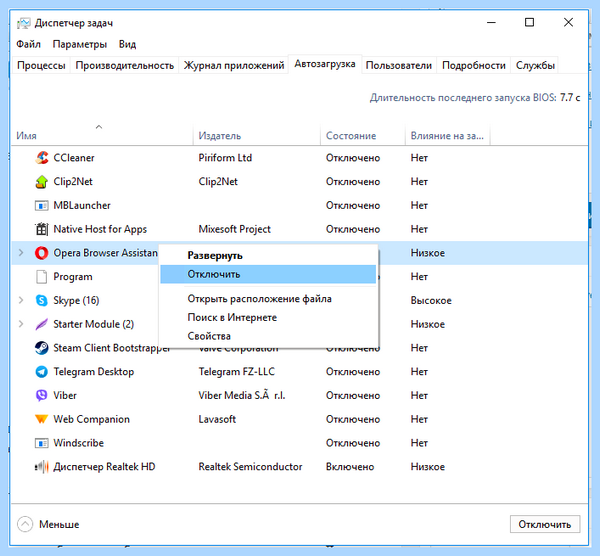Switch to the Пользователи tab

(399, 65)
